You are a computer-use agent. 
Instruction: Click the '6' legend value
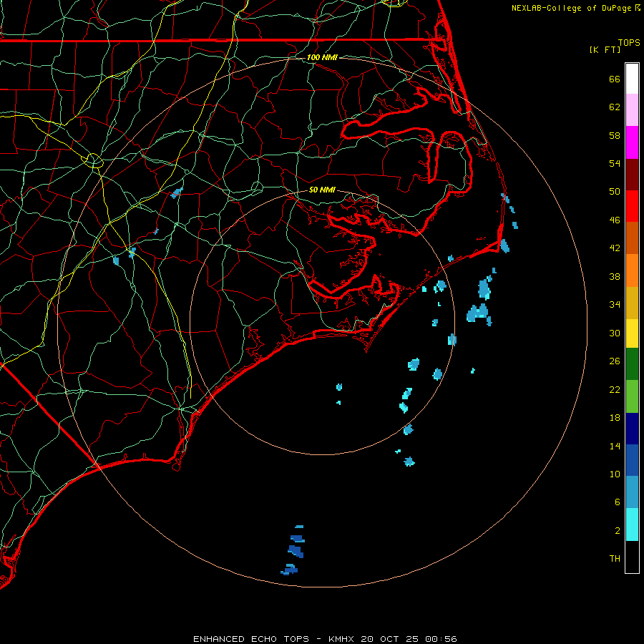coord(618,502)
